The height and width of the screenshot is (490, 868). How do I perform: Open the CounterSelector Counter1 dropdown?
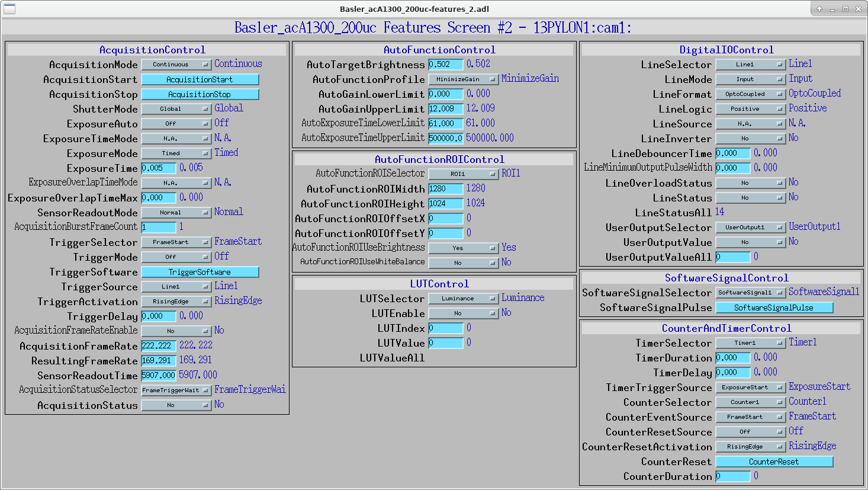(x=751, y=402)
